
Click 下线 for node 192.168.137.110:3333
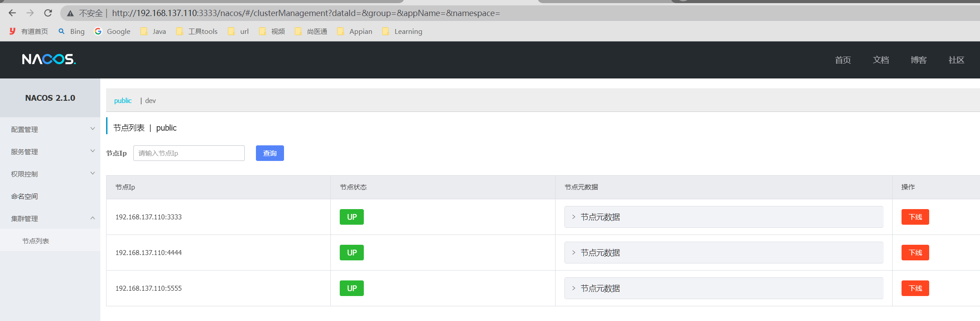click(915, 217)
